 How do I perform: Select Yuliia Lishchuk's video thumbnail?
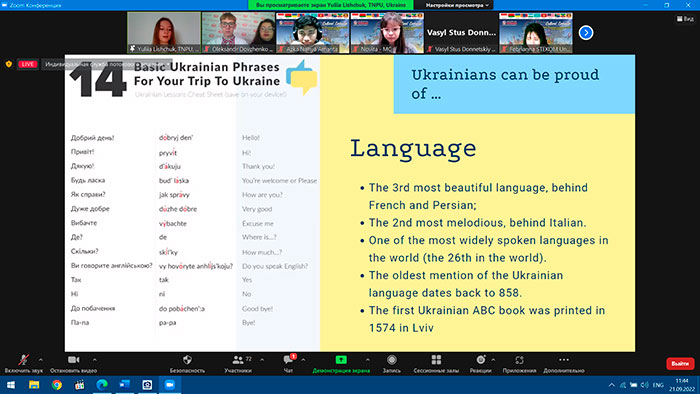tap(164, 33)
